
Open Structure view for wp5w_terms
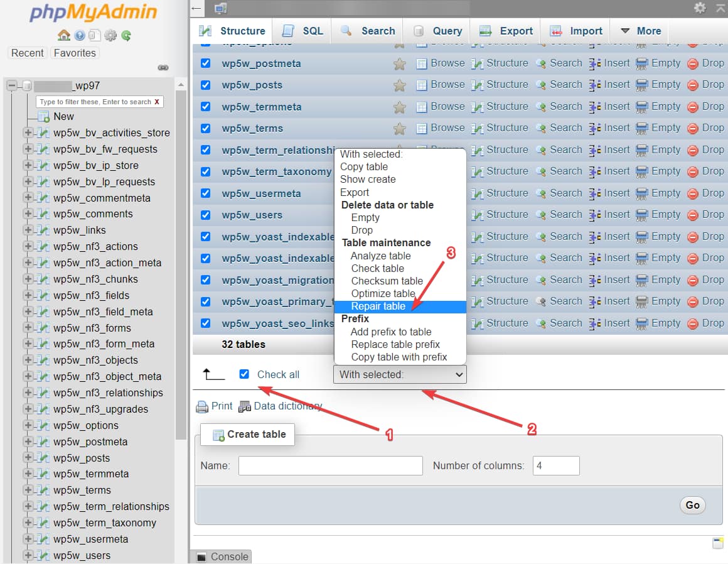point(505,127)
